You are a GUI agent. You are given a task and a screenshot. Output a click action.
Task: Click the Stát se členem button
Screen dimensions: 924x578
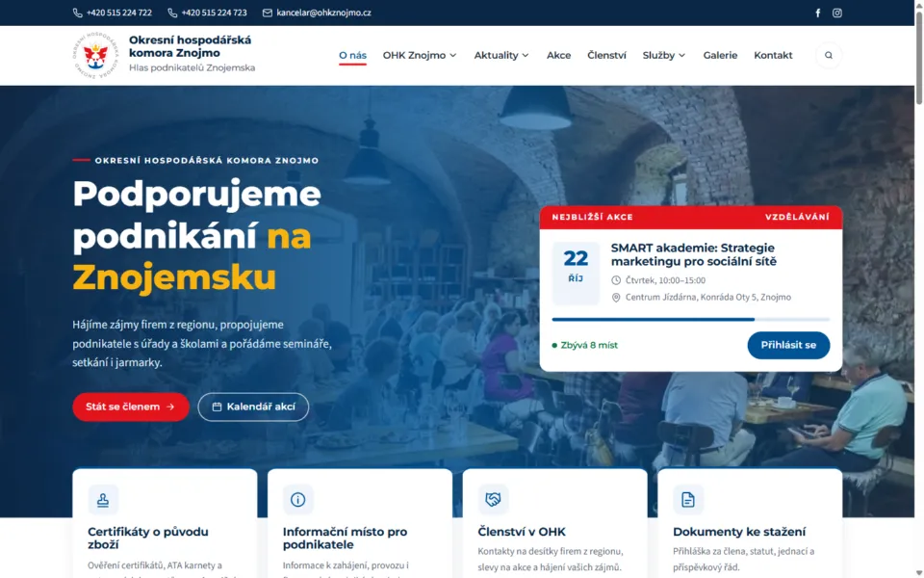click(x=131, y=407)
